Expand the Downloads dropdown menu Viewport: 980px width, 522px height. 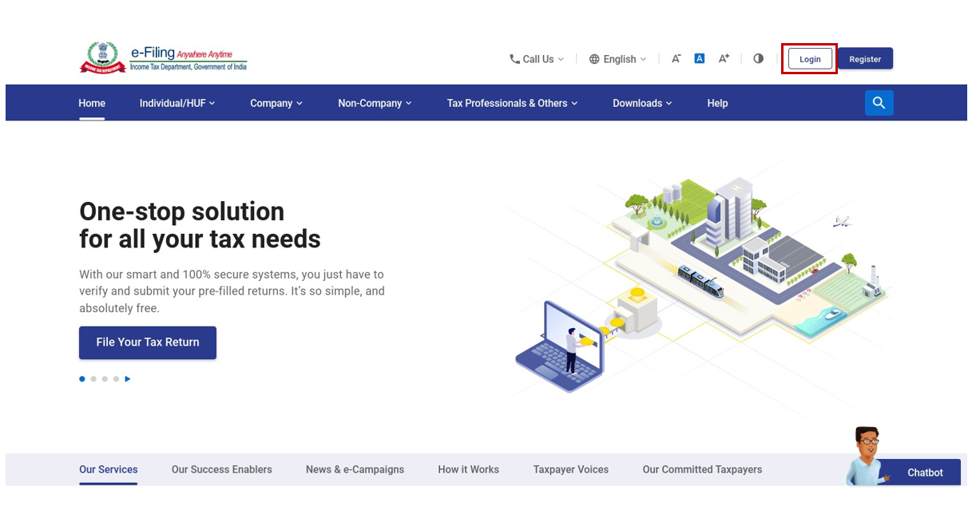(642, 102)
